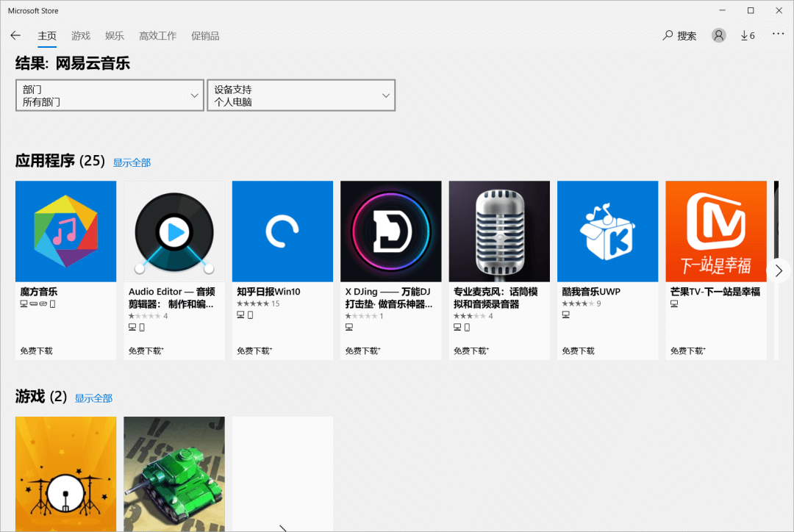Screen dimensions: 794x532
Task: Switch to the 娱乐 tab
Action: pos(115,36)
